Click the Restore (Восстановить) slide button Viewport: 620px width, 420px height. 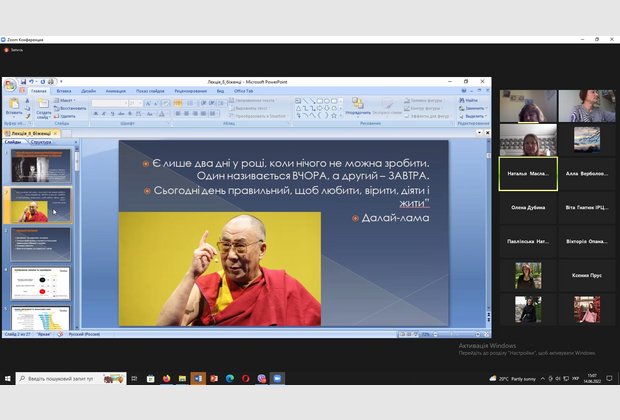tap(69, 108)
